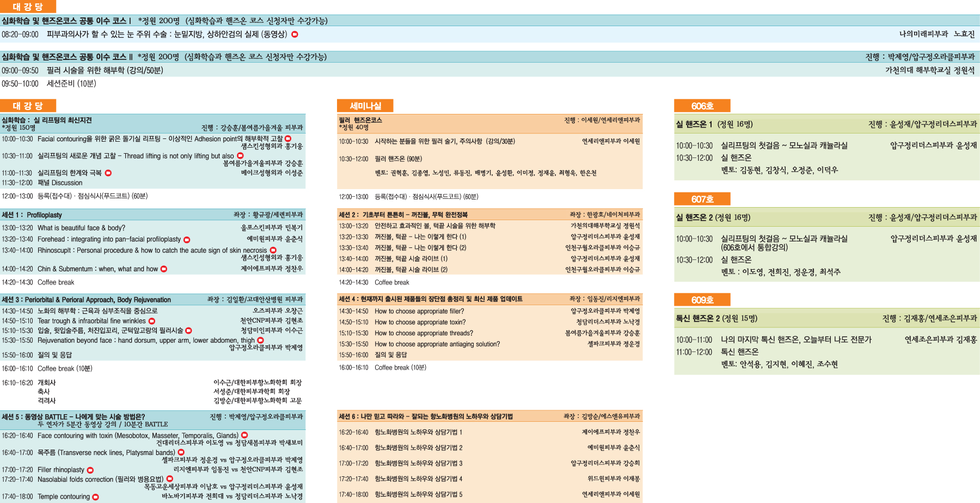The height and width of the screenshot is (503, 980).
Task: Click the red circle next to 실리프팅의 한계와 극복
Action: point(108,173)
